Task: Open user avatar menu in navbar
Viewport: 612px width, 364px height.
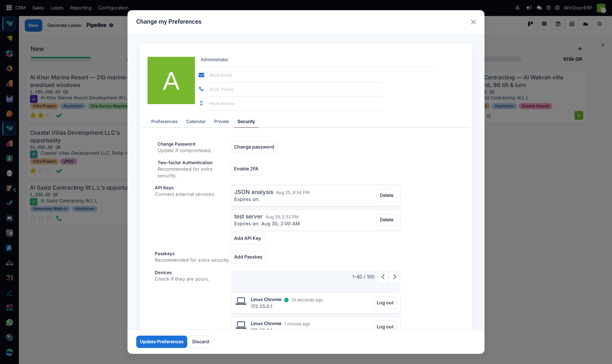Action: click(601, 8)
